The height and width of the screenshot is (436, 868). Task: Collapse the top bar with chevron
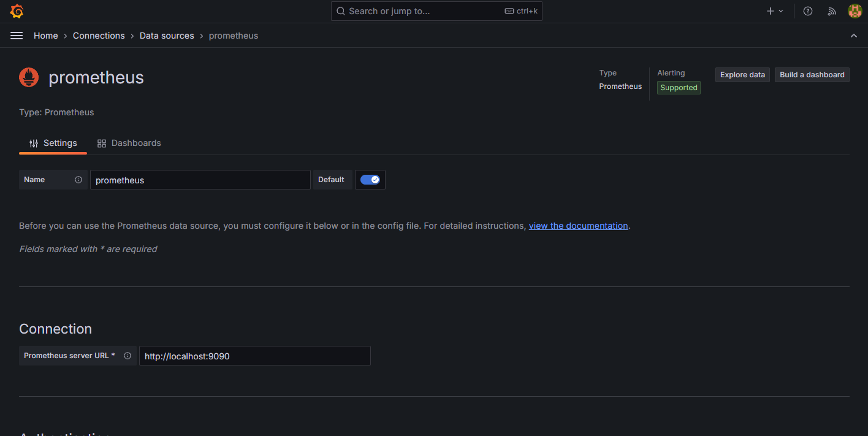click(854, 36)
